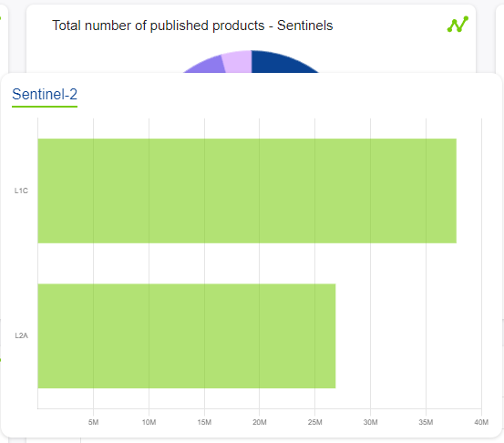Click the gap between the L1C and L2A bars
Screen dimensions: 504x443
tap(247, 263)
